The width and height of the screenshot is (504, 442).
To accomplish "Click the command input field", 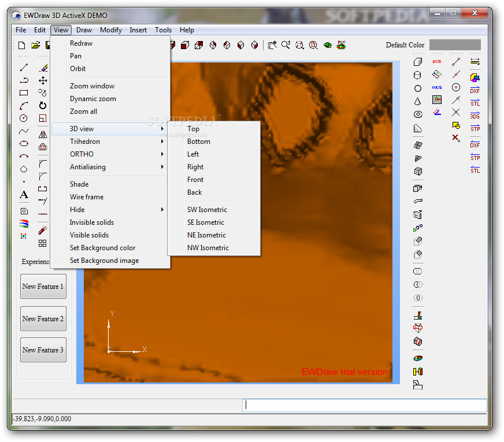I will pyautogui.click(x=365, y=405).
